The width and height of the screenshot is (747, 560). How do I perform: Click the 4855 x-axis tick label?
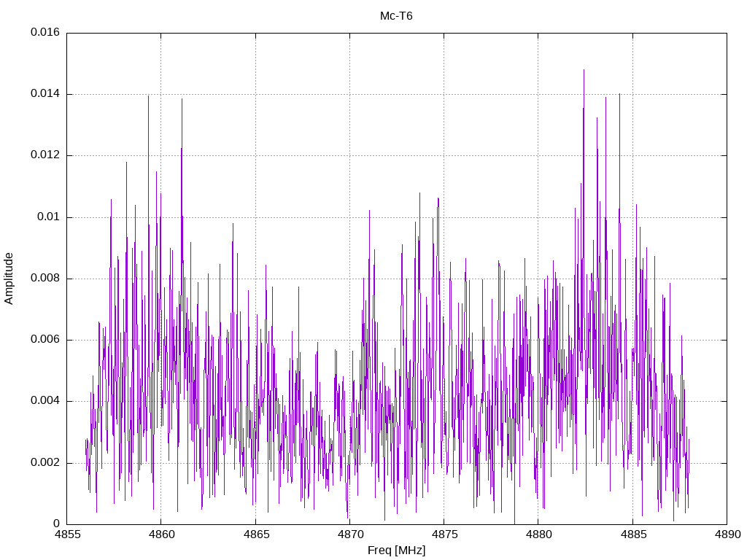point(66,534)
